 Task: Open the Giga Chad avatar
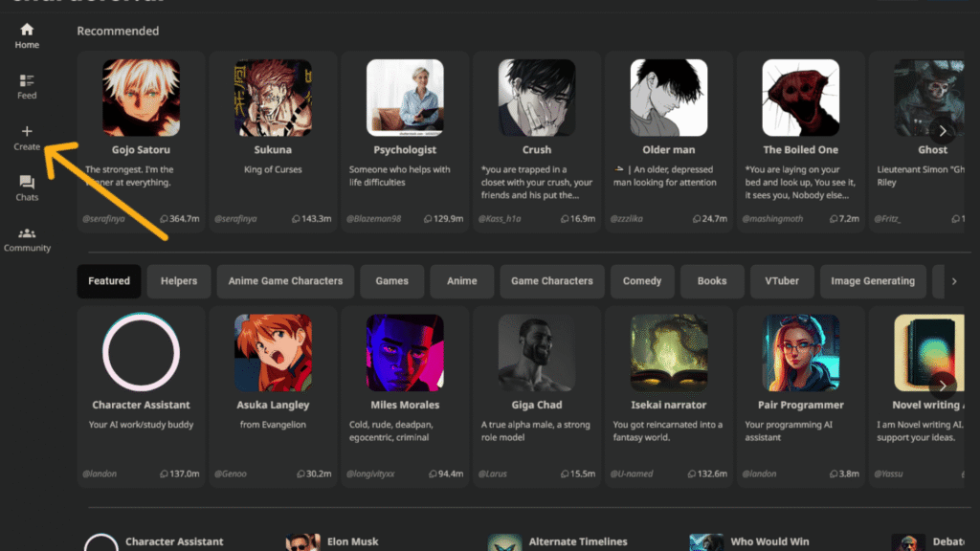537,353
